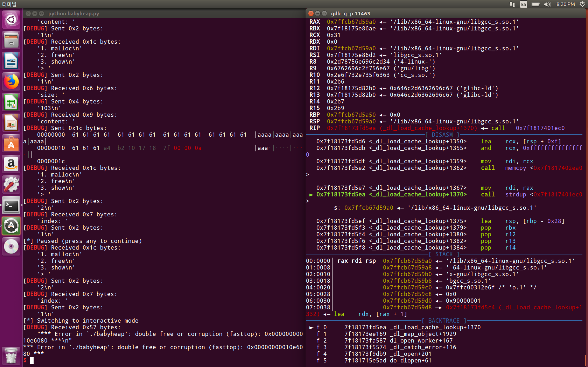The image size is (588, 367).
Task: Launch LibreOffice Calc from dock
Action: pos(11,102)
